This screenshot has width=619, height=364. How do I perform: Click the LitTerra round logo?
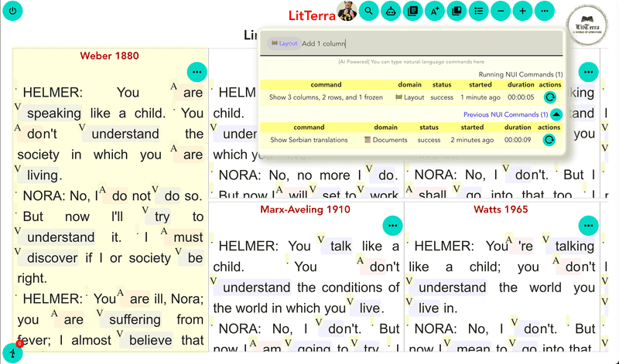[587, 26]
